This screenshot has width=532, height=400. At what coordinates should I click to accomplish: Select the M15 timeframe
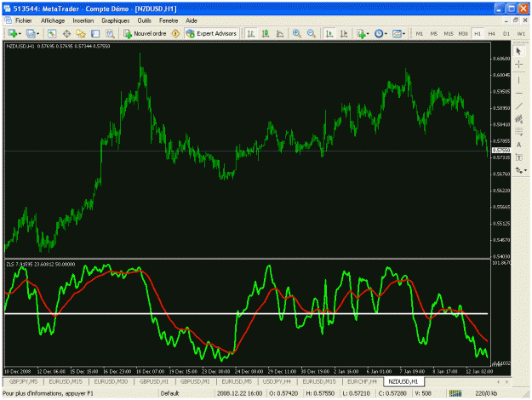(449, 33)
